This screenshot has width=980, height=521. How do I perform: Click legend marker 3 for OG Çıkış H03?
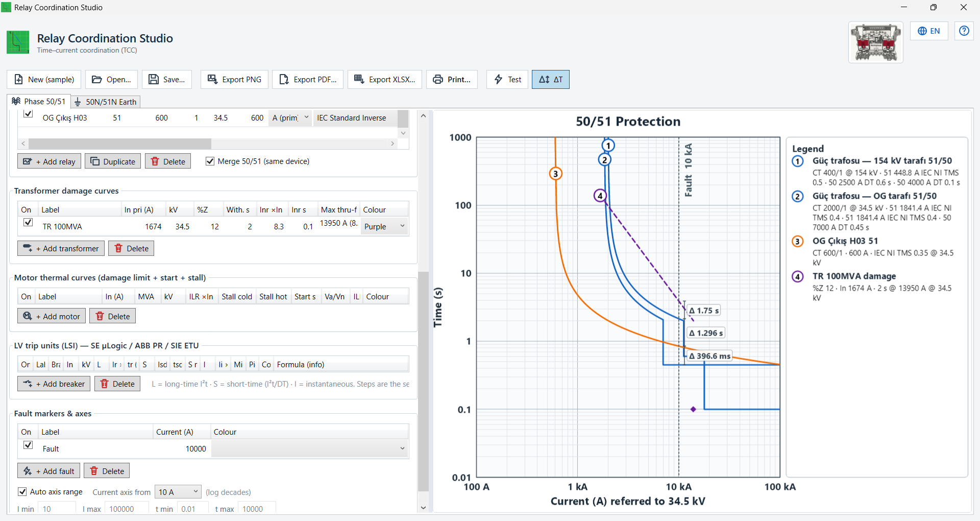coord(798,242)
